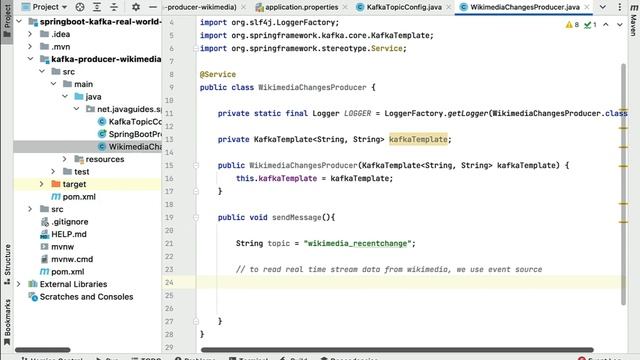
Task: Click the .gitignore file icon
Action: pos(44,222)
